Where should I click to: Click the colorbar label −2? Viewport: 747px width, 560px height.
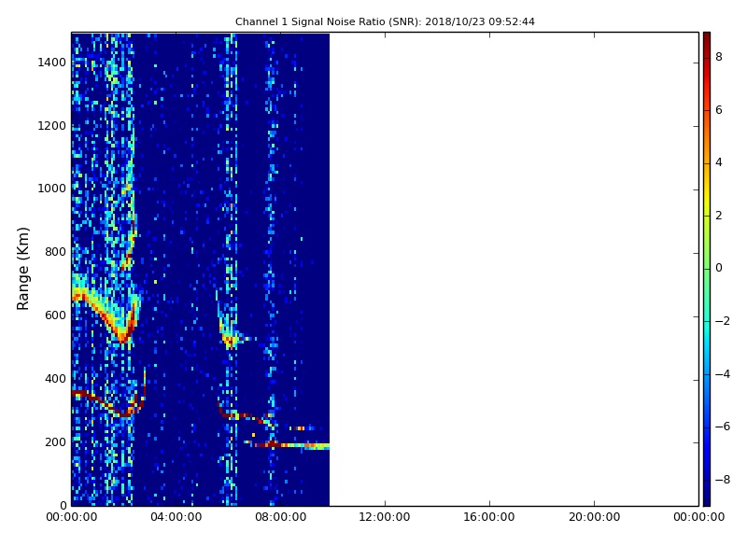point(723,321)
